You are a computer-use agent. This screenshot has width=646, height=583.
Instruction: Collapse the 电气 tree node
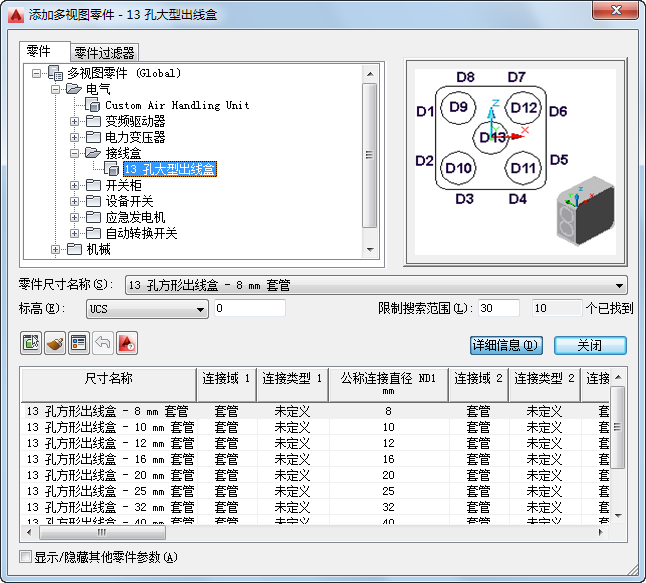coord(55,89)
